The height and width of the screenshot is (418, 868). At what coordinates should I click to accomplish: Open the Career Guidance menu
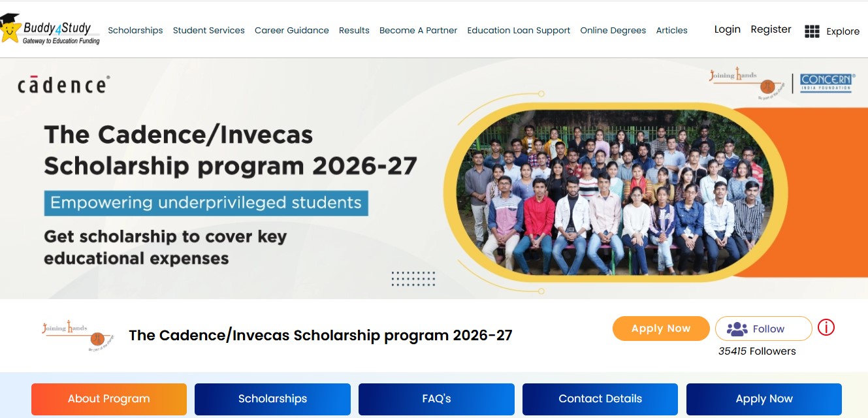[x=291, y=31]
